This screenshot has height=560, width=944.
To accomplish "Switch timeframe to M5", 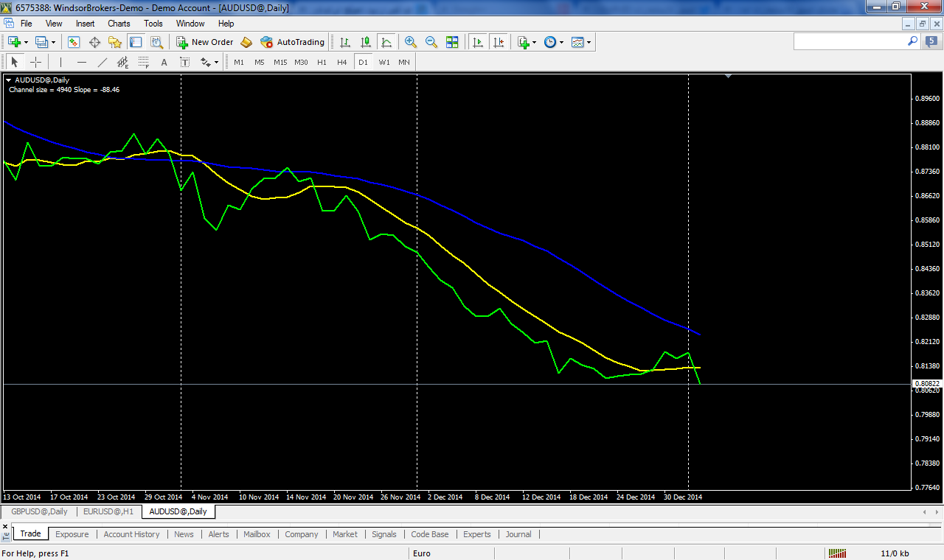I will click(x=260, y=62).
